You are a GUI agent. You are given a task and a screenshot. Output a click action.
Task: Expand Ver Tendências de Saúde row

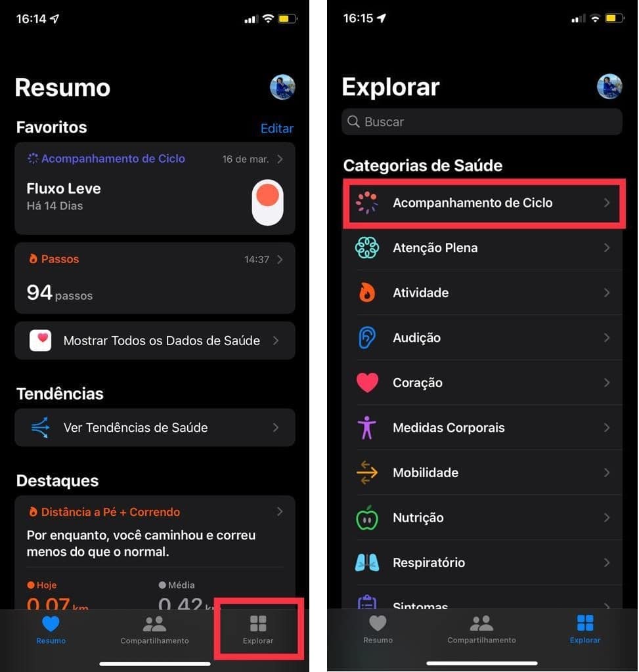pos(155,428)
